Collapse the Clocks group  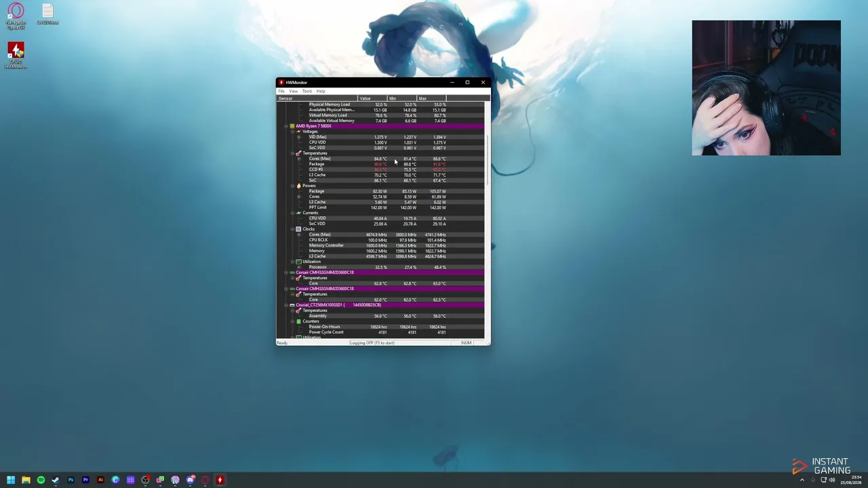[x=292, y=229]
